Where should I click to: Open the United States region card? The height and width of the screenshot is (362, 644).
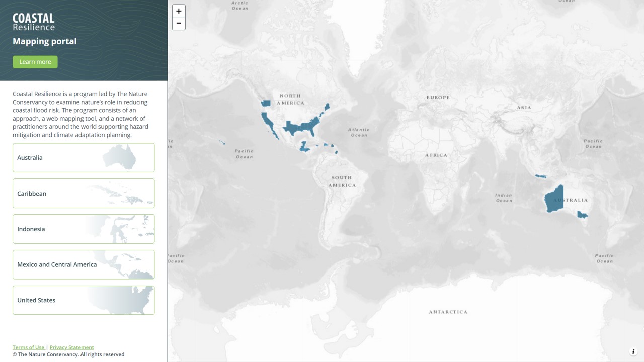84,300
